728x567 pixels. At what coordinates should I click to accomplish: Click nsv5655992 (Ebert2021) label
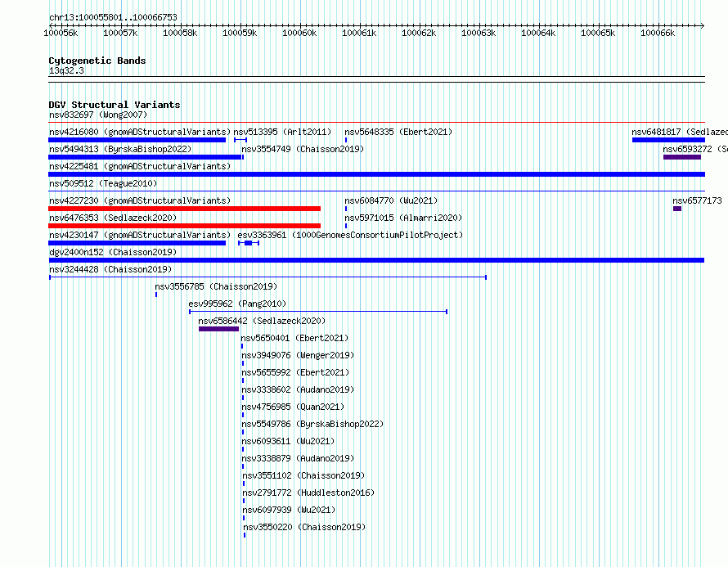point(295,372)
